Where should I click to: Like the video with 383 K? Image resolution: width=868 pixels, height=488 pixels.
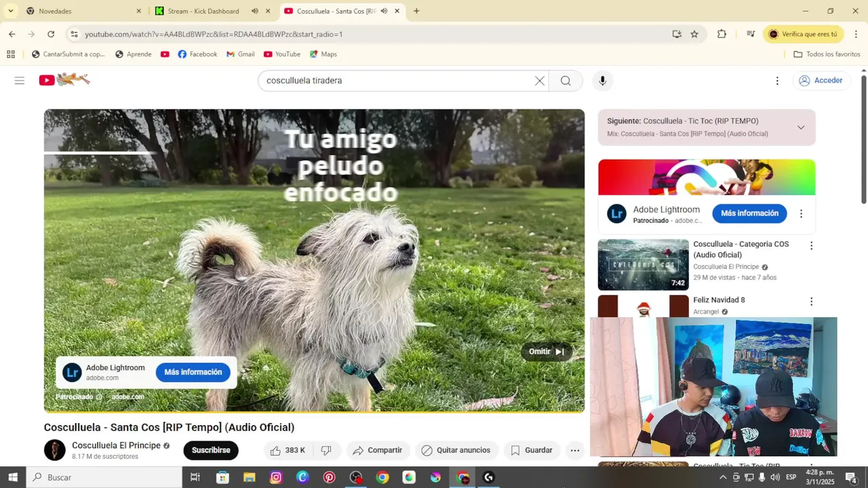pyautogui.click(x=288, y=450)
